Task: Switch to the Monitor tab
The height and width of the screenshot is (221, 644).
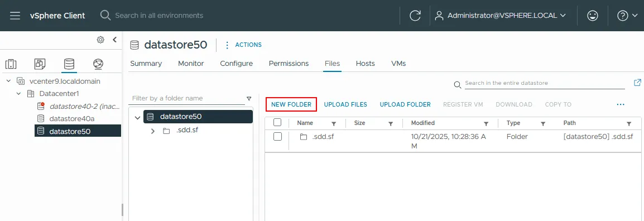Action: pyautogui.click(x=191, y=64)
